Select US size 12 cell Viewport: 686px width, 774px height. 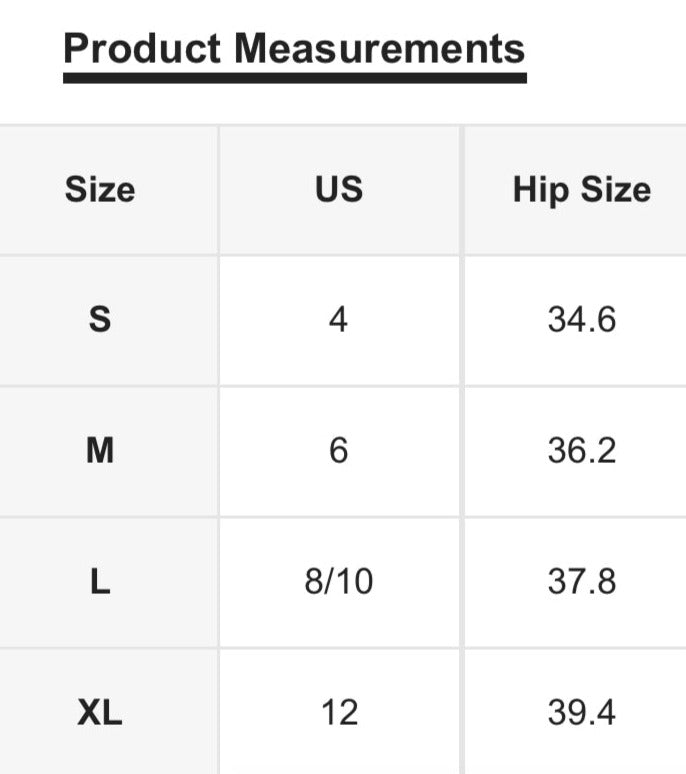point(338,713)
